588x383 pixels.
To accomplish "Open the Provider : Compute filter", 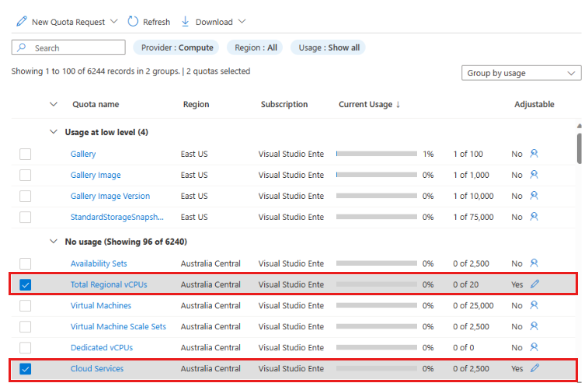I will click(x=176, y=47).
